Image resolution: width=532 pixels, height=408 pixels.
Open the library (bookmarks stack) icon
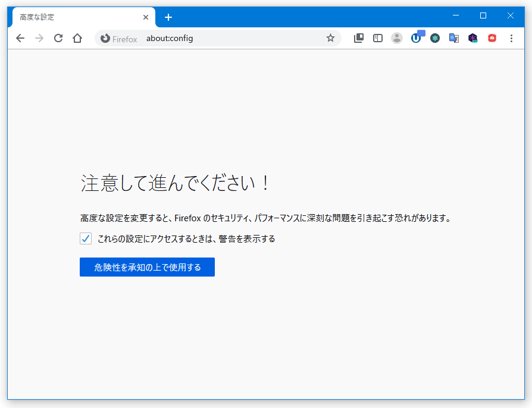[359, 38]
